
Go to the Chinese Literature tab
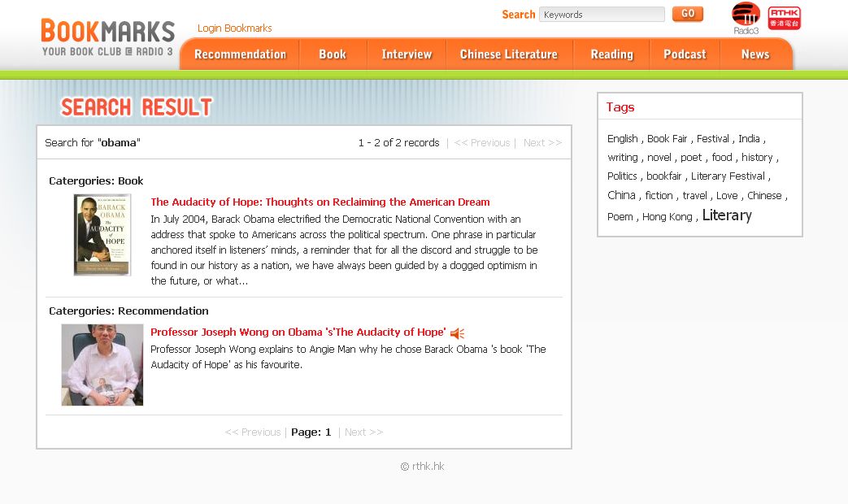point(509,54)
